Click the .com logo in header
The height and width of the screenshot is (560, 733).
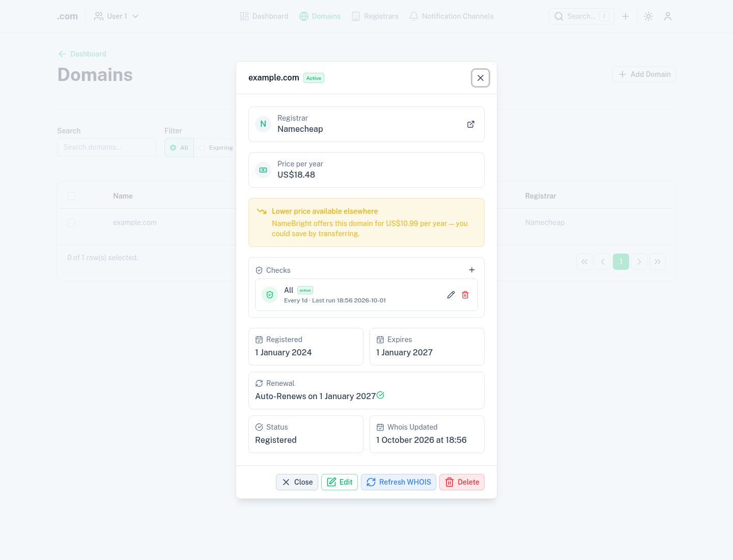[x=67, y=16]
